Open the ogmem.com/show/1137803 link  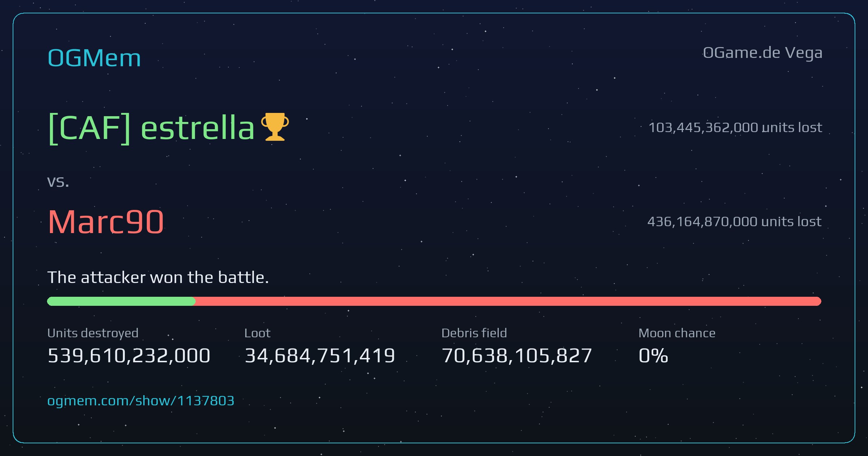coord(141,401)
